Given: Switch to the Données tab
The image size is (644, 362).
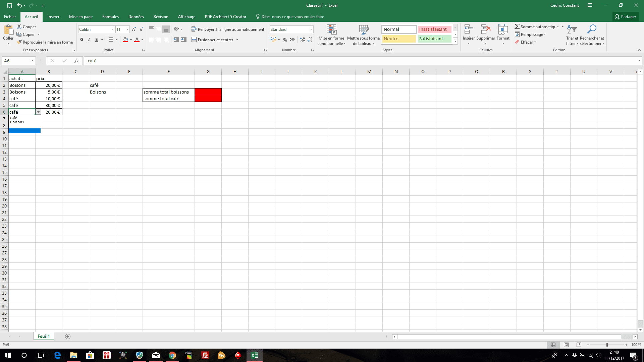Looking at the screenshot, I should [136, 17].
